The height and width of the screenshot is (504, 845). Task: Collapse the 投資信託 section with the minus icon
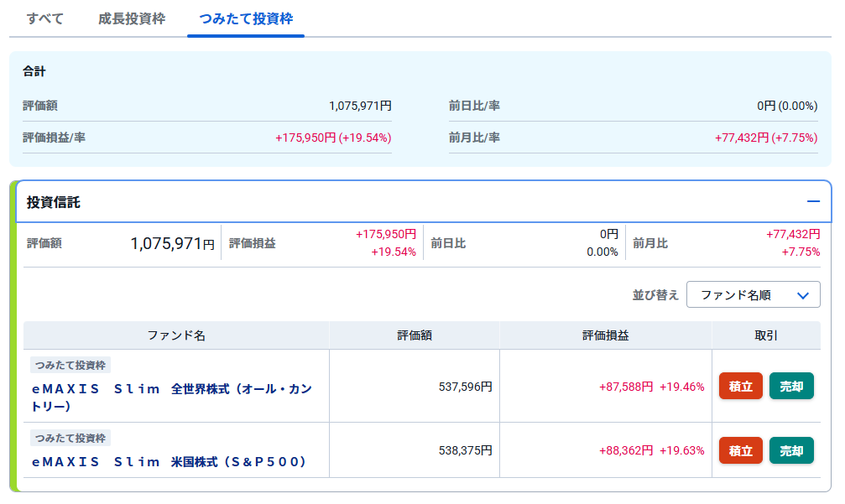point(812,201)
